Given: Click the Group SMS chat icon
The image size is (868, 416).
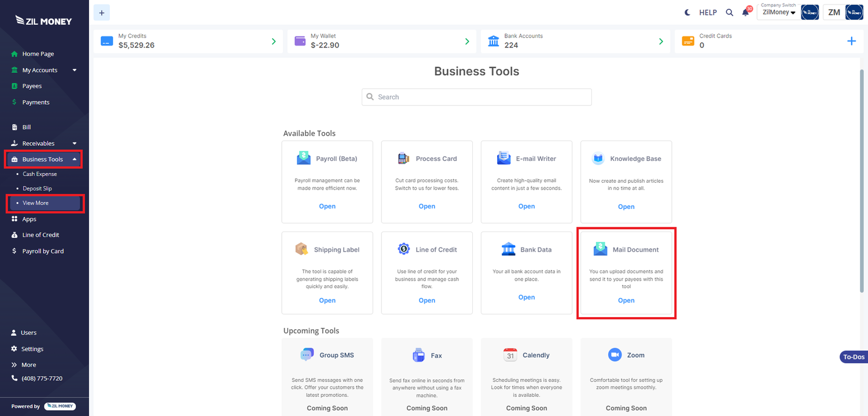Looking at the screenshot, I should coord(307,355).
